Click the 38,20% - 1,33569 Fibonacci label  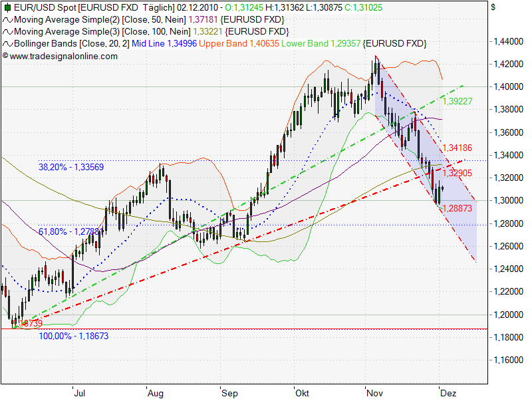pos(70,167)
